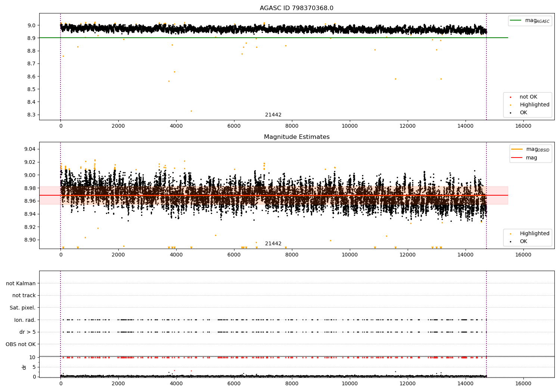The image size is (560, 392).
Task: Click x-axis tick 16000 under the AGASC plot
Action: [523, 126]
